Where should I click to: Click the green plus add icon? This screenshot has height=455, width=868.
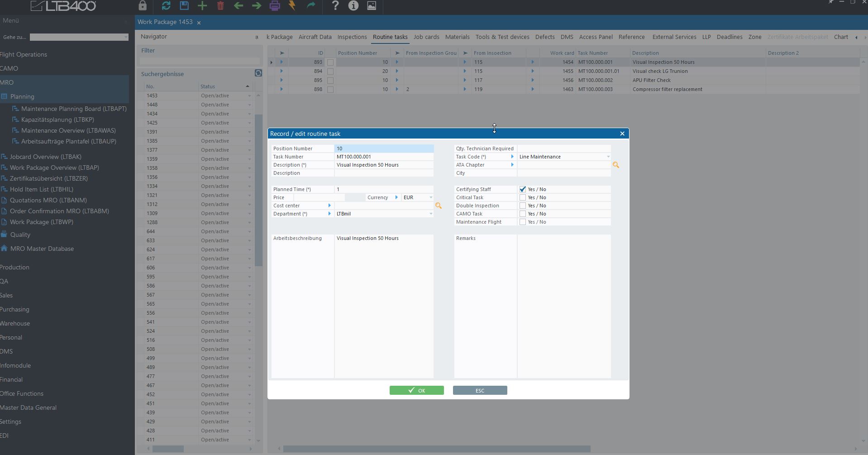202,6
